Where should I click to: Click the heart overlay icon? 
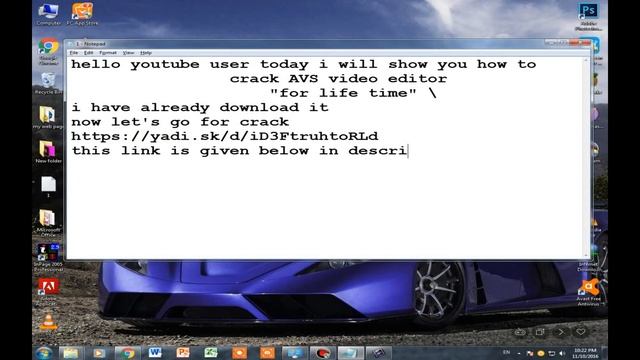[580, 332]
